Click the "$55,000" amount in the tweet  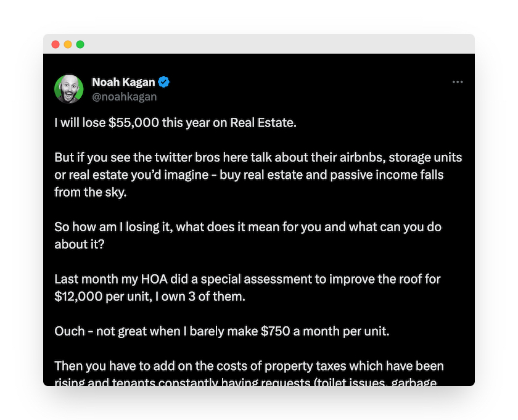pyautogui.click(x=133, y=122)
